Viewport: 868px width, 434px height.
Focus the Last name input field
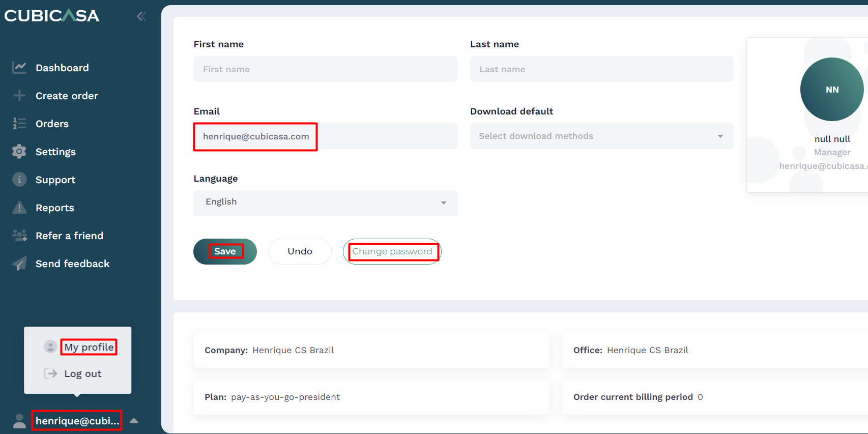(x=601, y=69)
